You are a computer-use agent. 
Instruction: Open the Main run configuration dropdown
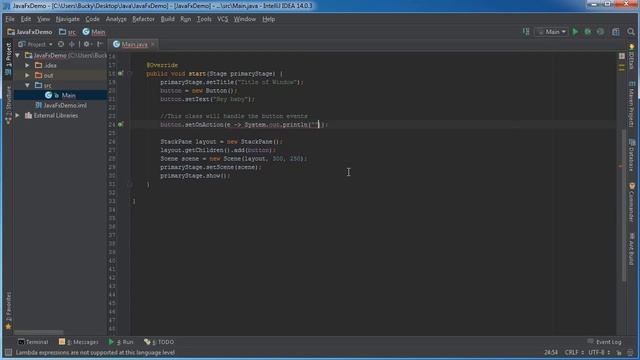point(551,32)
